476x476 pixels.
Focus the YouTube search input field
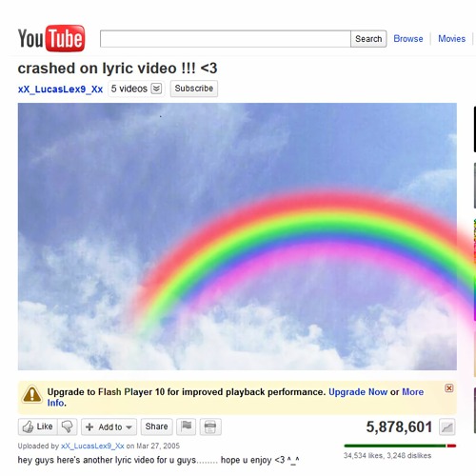coord(226,39)
